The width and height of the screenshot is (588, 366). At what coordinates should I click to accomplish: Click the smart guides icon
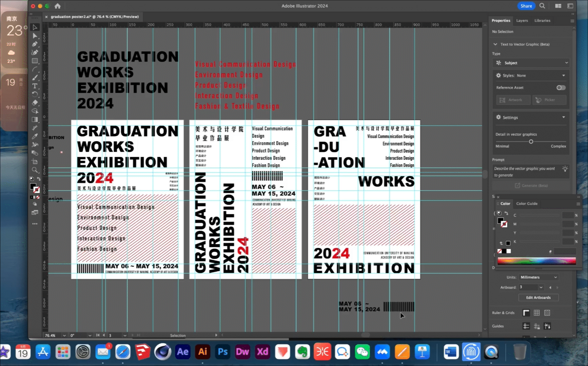547,326
